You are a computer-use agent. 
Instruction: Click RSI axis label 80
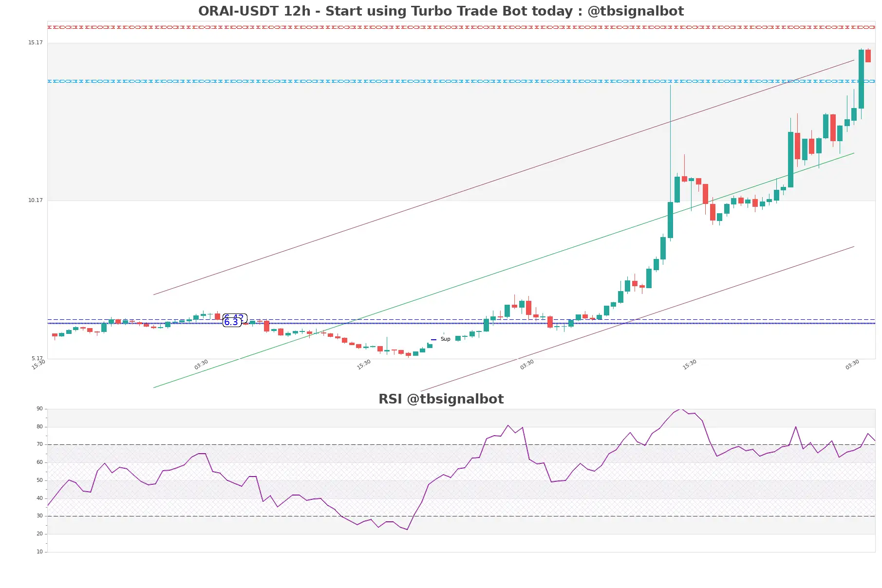coord(39,427)
